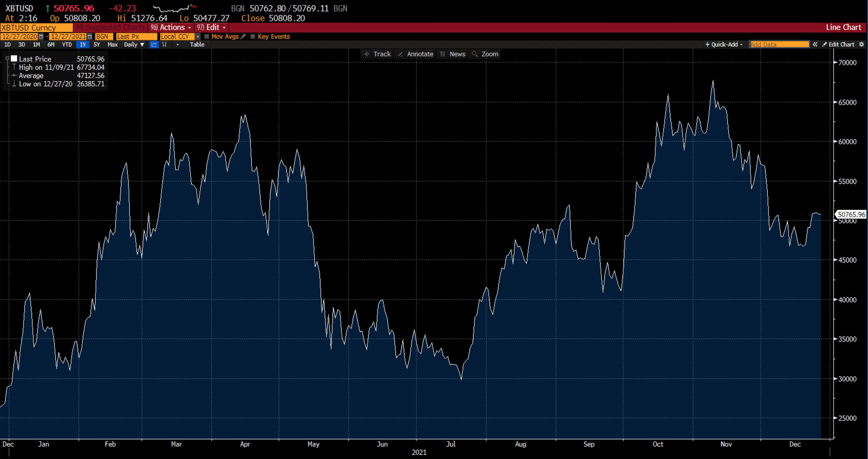The width and height of the screenshot is (868, 459).
Task: Enable the Mov Avgs checkbox
Action: coord(207,37)
